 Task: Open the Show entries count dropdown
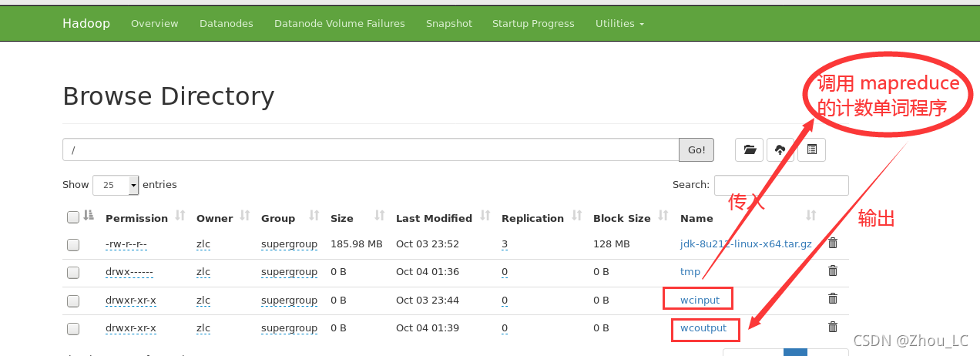116,185
